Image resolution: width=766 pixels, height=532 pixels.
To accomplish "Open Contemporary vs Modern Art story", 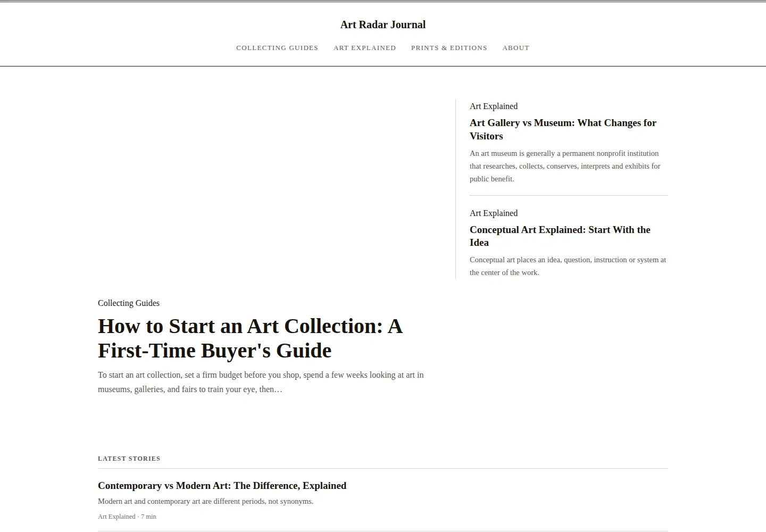I will 222,486.
